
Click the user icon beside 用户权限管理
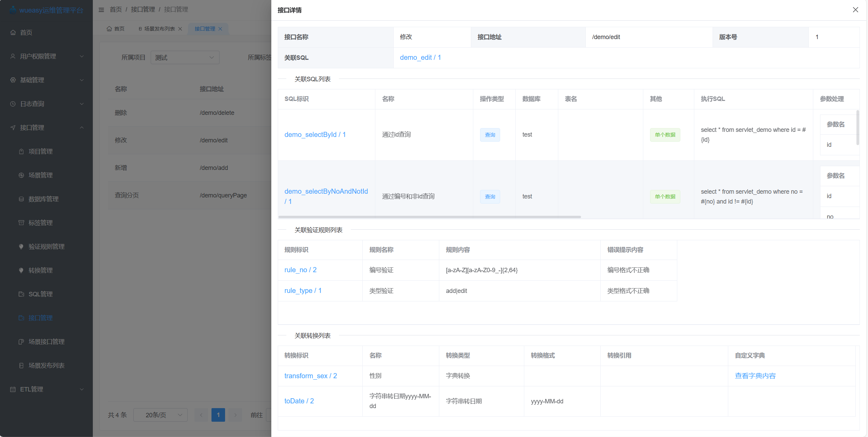13,56
